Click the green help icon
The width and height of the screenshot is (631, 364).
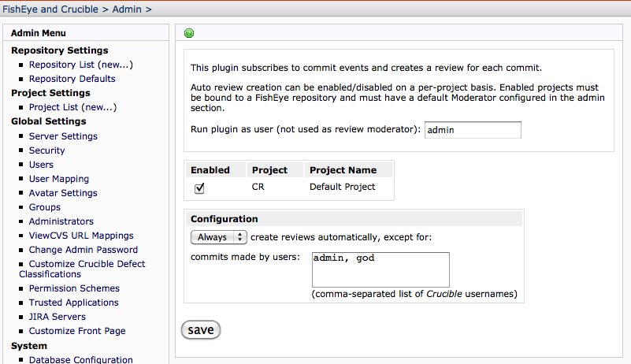pyautogui.click(x=189, y=33)
